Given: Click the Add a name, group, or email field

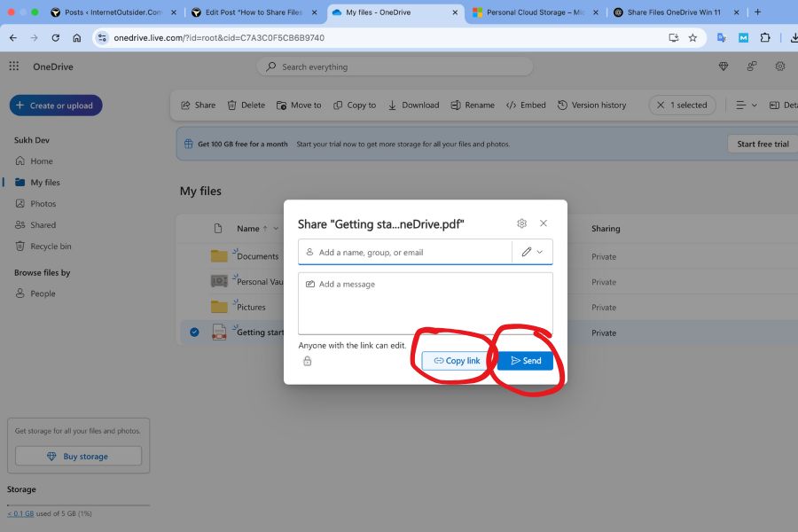Looking at the screenshot, I should click(404, 252).
